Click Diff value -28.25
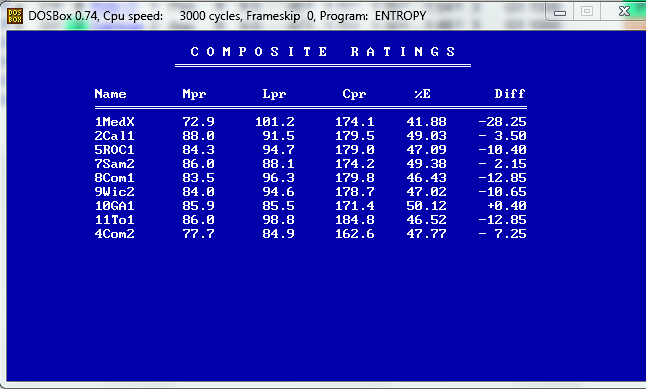The width and height of the screenshot is (646, 389). (502, 122)
